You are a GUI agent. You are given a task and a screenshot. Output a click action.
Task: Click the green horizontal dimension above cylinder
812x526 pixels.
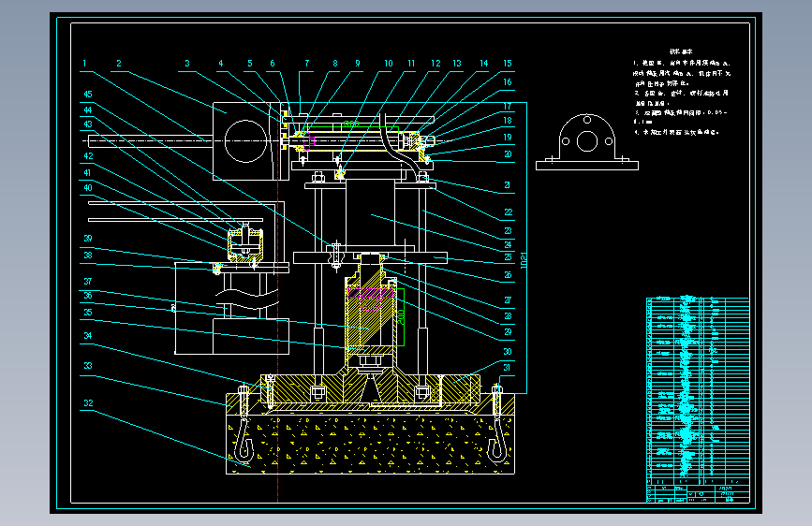point(351,124)
